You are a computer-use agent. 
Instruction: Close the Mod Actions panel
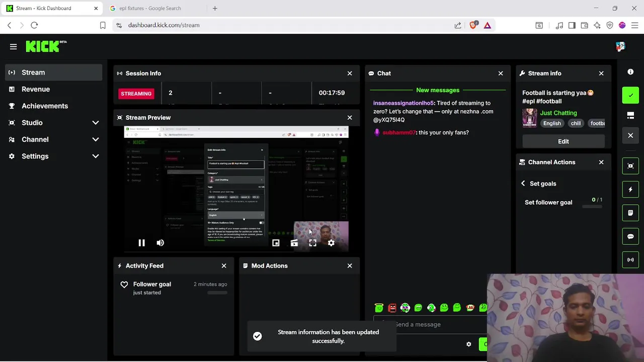[x=350, y=265]
